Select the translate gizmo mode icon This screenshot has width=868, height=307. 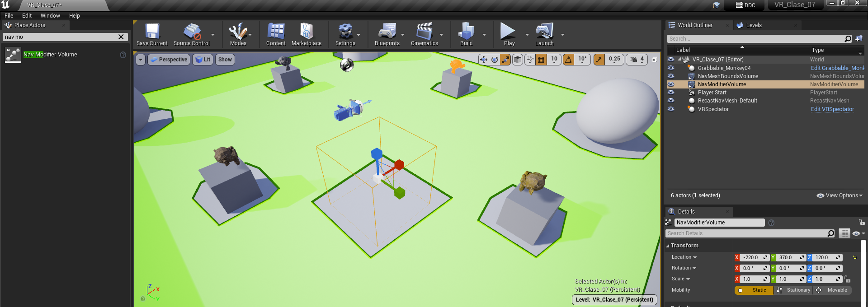click(484, 60)
